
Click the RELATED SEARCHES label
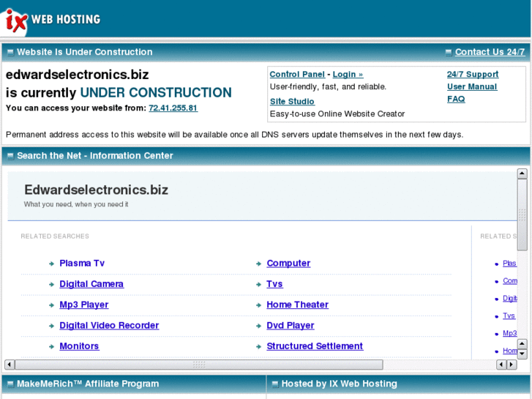coord(55,236)
